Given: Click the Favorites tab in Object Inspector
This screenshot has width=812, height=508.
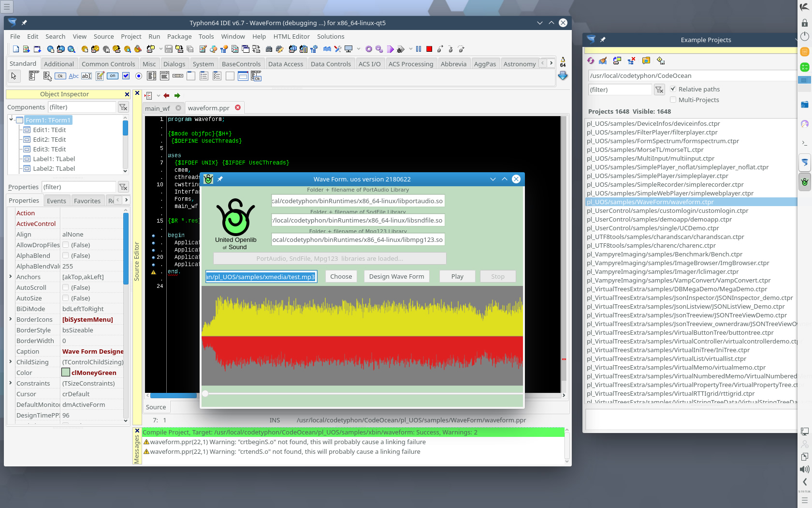Looking at the screenshot, I should click(x=87, y=201).
